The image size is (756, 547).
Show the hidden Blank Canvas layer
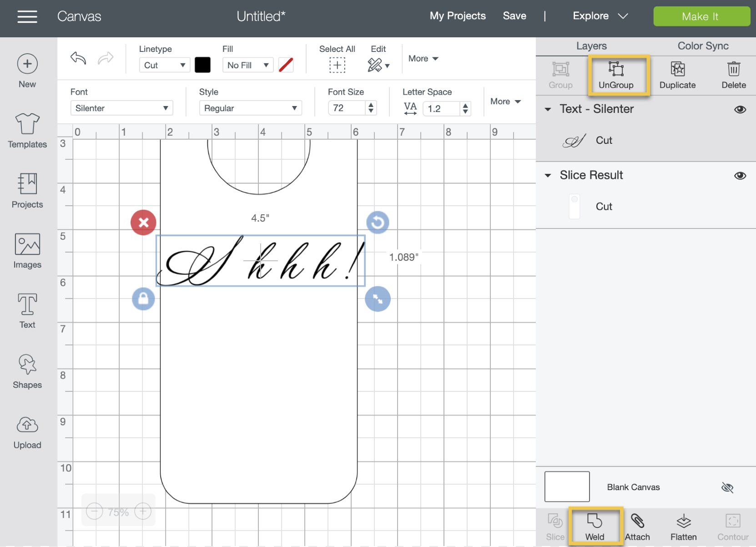727,488
